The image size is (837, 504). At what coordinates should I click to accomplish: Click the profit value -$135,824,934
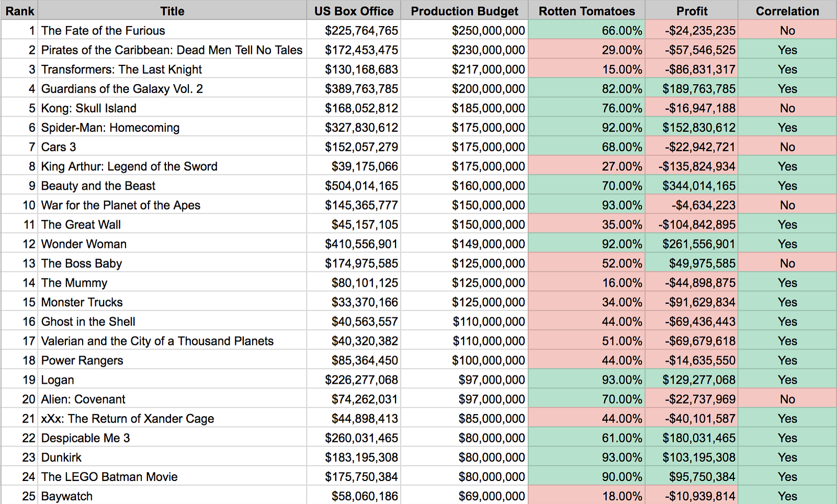point(692,166)
